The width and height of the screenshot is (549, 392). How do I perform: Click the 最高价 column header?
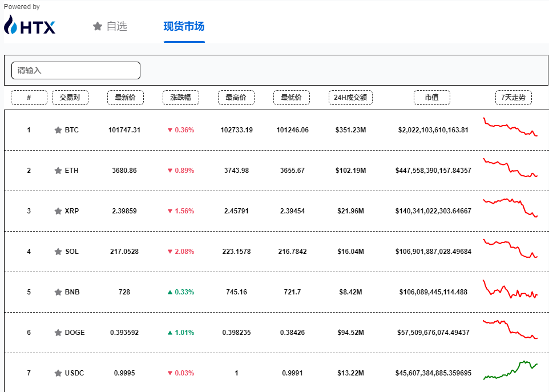(x=236, y=97)
